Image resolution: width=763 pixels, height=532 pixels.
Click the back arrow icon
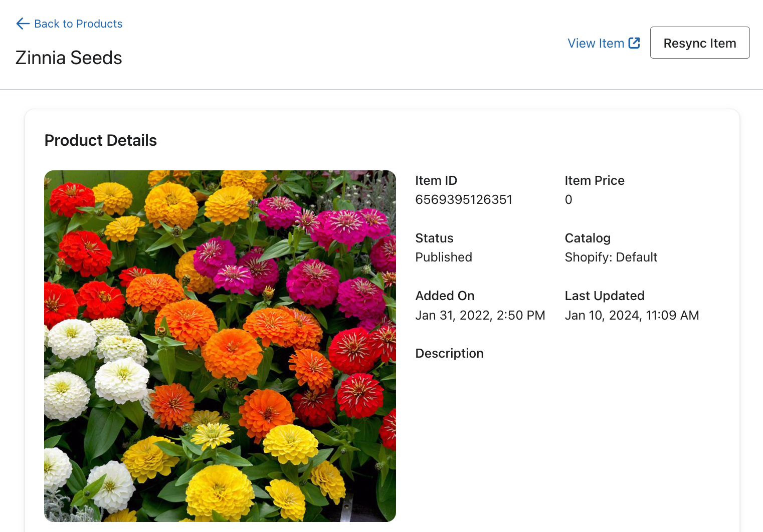(23, 24)
